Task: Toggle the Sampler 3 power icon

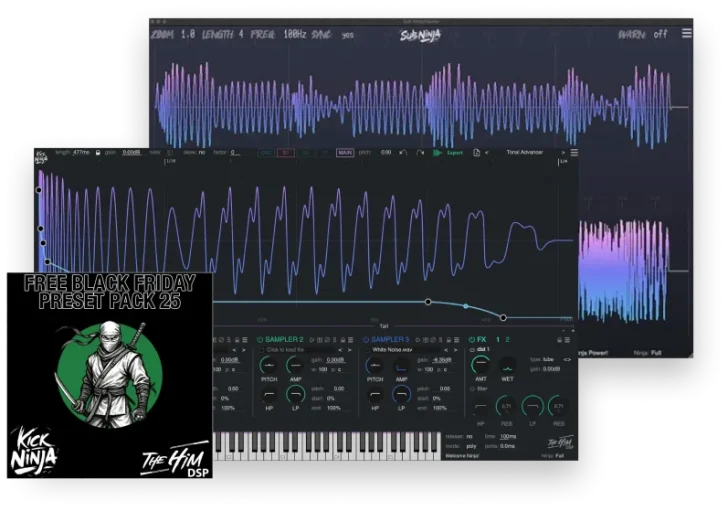Action: point(364,340)
